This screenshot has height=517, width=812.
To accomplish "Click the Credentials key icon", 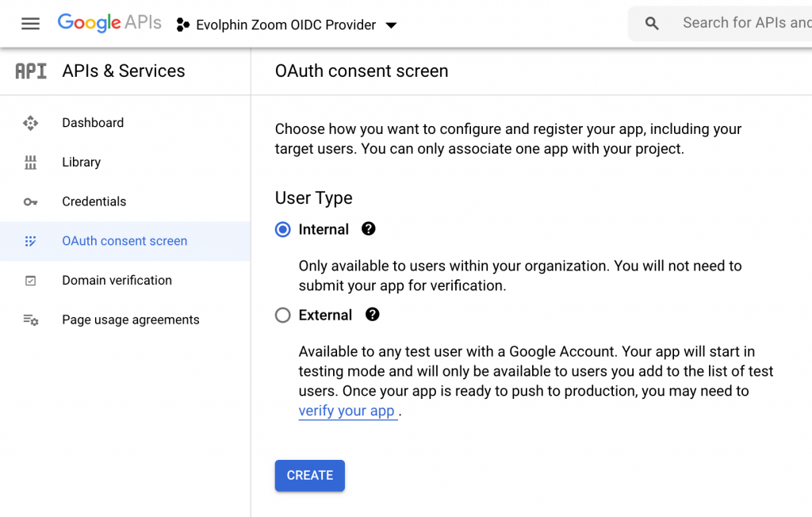I will pyautogui.click(x=30, y=202).
